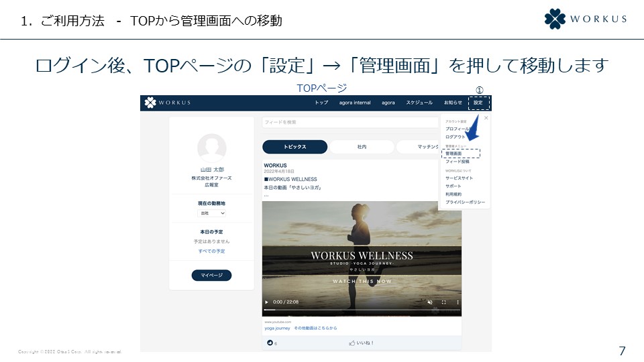Screen dimensions: 644x362
Task: Open the yoga journey link
Action: [277, 328]
